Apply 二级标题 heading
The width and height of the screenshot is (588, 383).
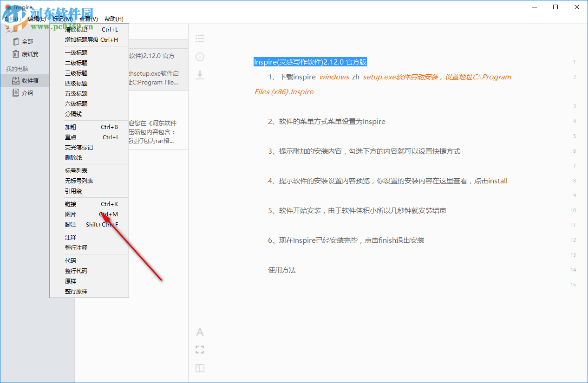[89, 63]
